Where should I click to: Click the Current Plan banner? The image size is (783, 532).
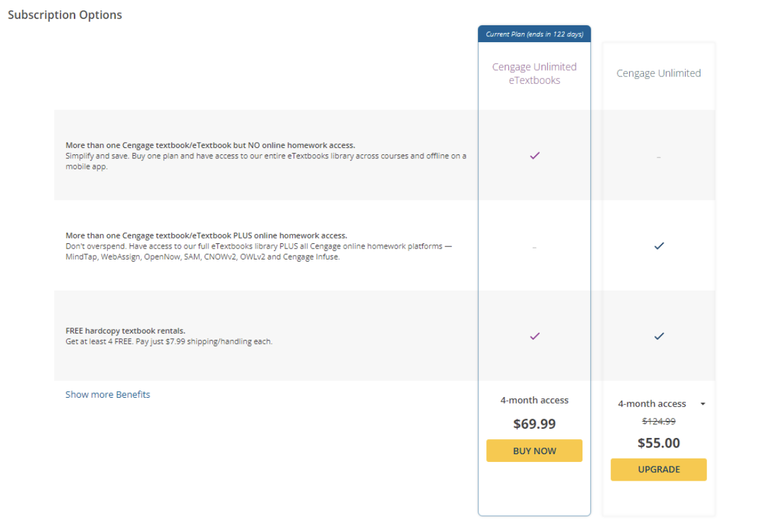[534, 34]
